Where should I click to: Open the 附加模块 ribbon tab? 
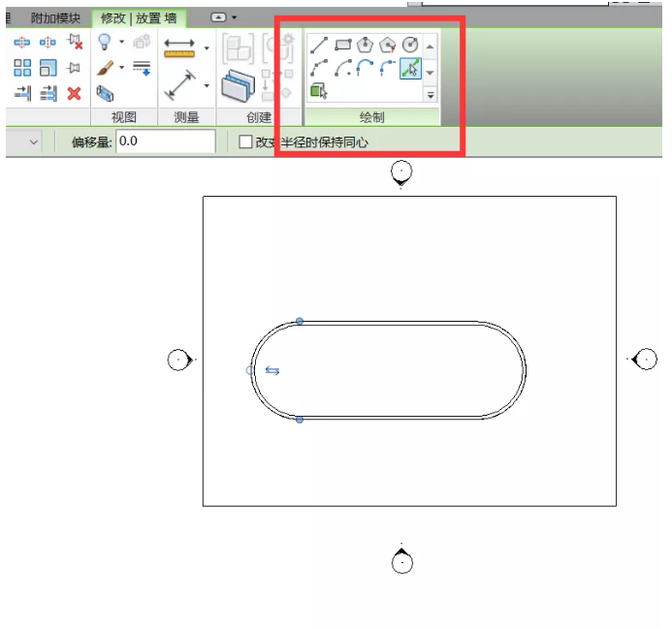pyautogui.click(x=55, y=18)
